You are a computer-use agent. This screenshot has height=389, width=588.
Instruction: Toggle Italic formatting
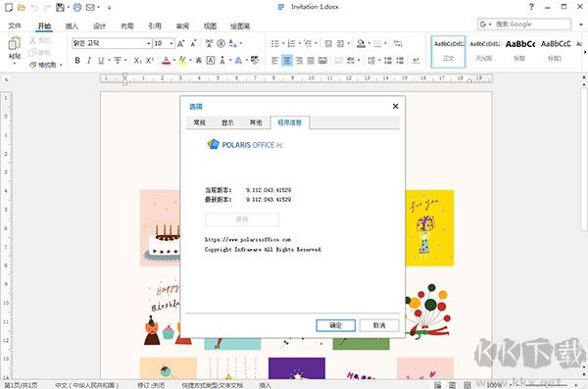click(89, 61)
